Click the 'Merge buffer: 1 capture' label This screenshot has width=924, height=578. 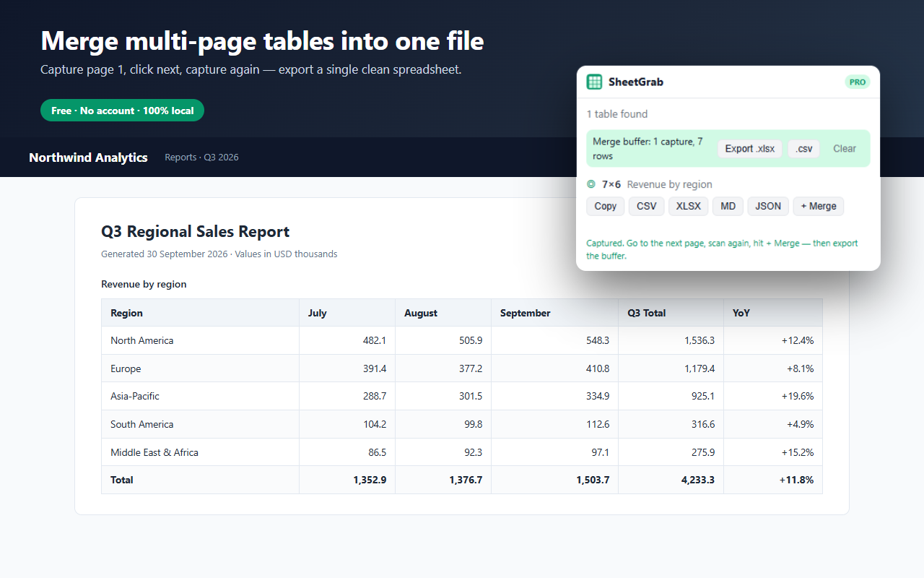[x=648, y=149]
